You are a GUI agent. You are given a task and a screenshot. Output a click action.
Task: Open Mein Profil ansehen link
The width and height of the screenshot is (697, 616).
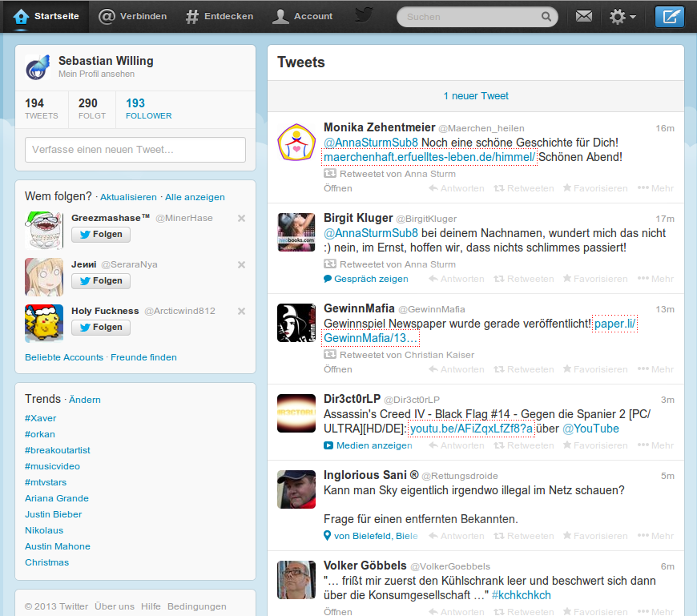tap(96, 74)
